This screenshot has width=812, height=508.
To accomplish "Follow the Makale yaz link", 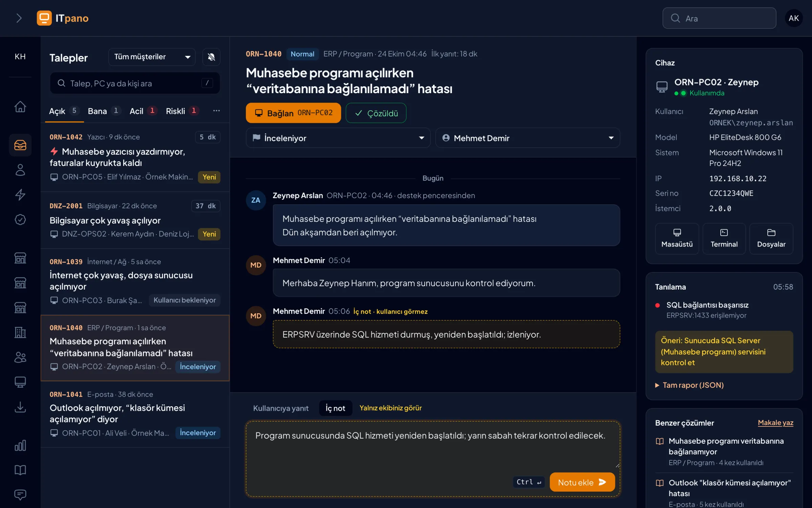I will coord(775,423).
